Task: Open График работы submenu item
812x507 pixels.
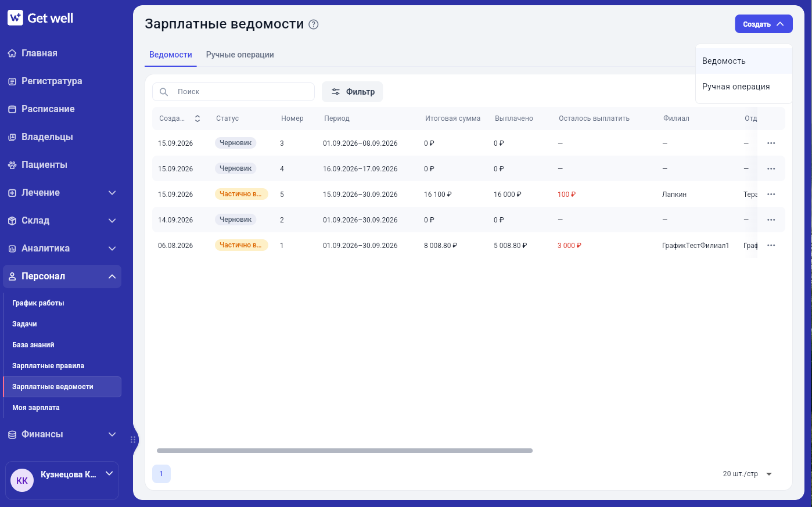Action: click(x=62, y=303)
